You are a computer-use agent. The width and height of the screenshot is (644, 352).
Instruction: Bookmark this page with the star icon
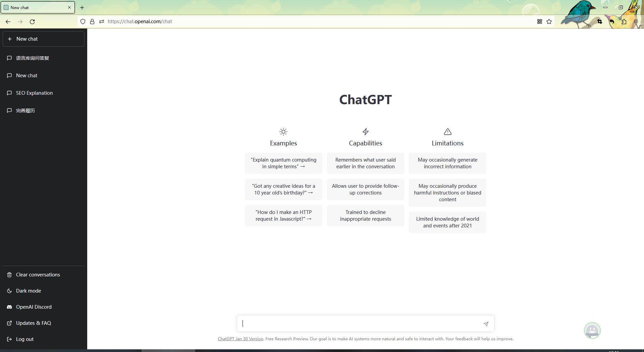[x=549, y=21]
